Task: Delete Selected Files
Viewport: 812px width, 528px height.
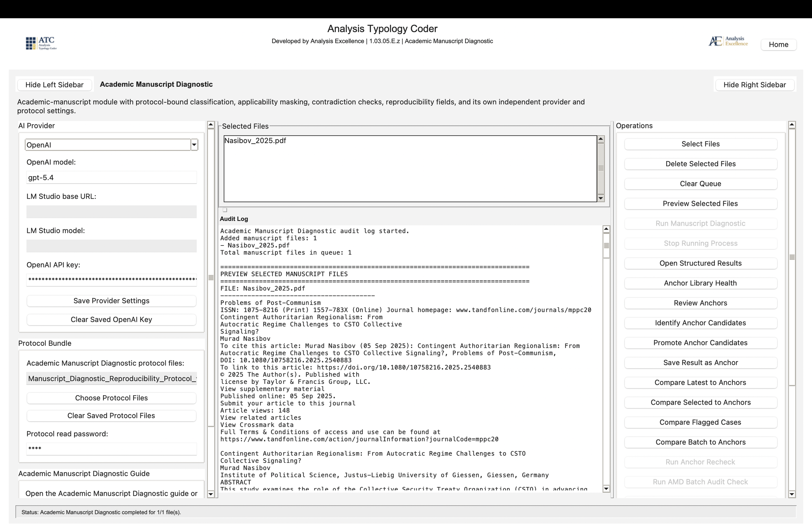Action: (701, 164)
